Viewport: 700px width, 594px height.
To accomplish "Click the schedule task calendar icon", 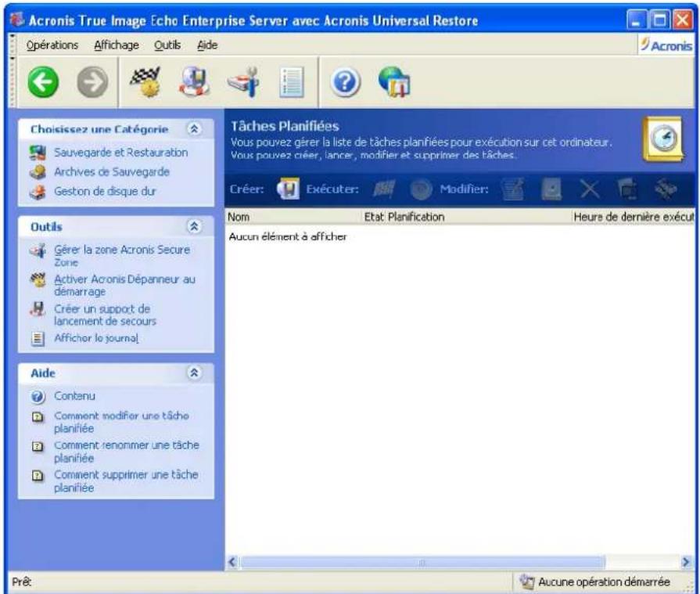I will pos(551,189).
